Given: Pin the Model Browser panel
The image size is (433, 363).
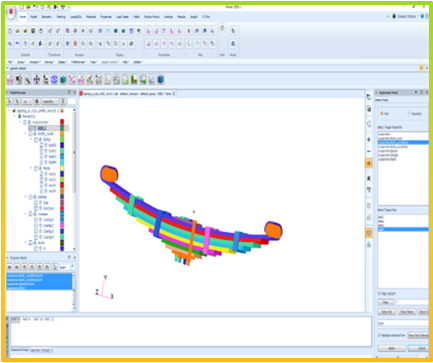Looking at the screenshot, I should pos(69,92).
